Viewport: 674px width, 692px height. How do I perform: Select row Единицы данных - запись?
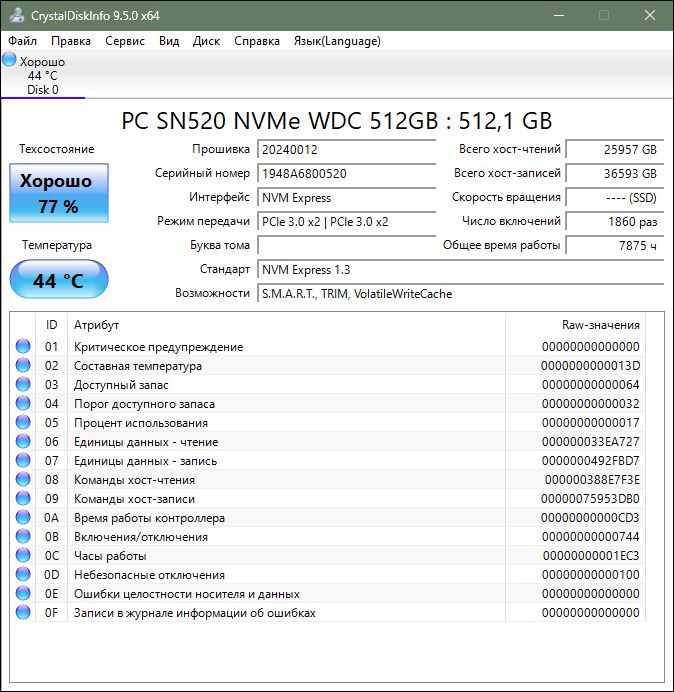click(328, 460)
